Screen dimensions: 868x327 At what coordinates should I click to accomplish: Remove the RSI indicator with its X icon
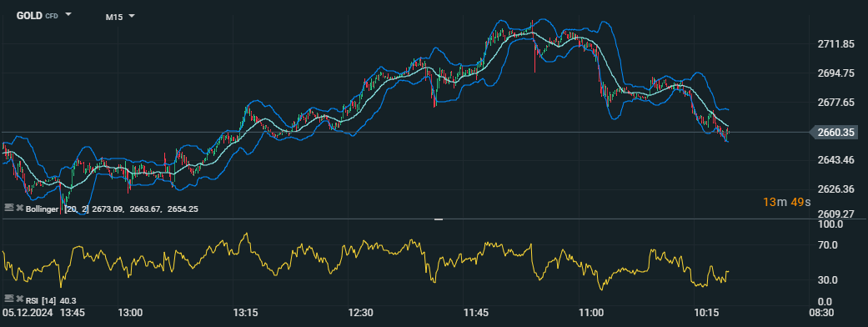[x=19, y=300]
